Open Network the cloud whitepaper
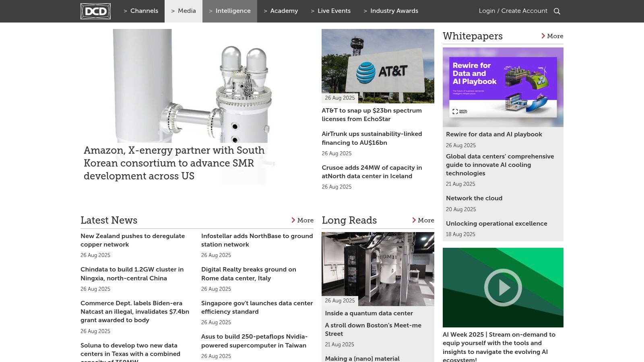 point(474,198)
